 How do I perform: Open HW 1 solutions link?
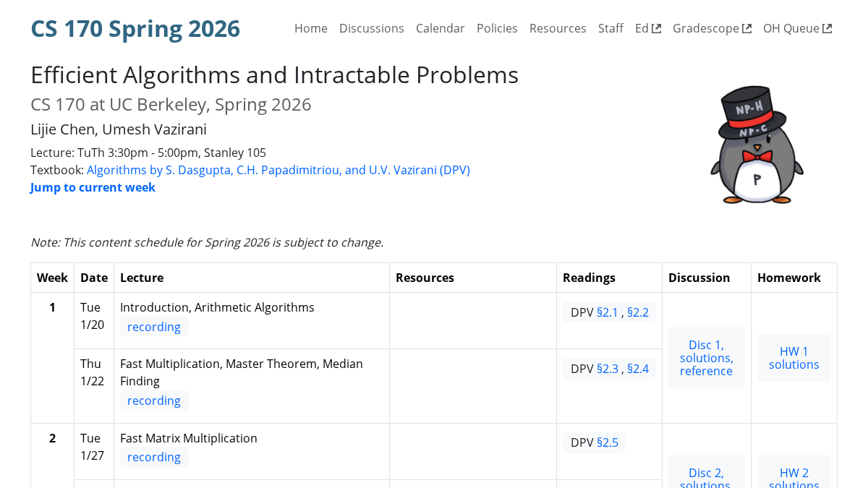coord(794,364)
